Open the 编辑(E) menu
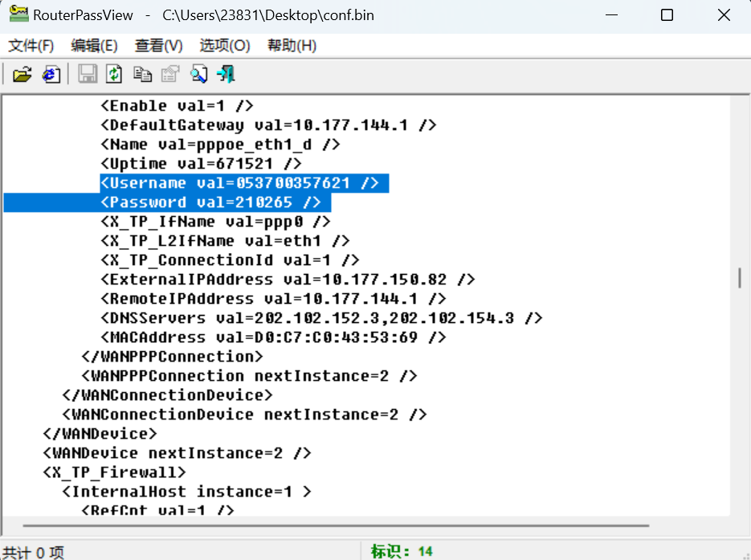Image resolution: width=751 pixels, height=560 pixels. (94, 46)
